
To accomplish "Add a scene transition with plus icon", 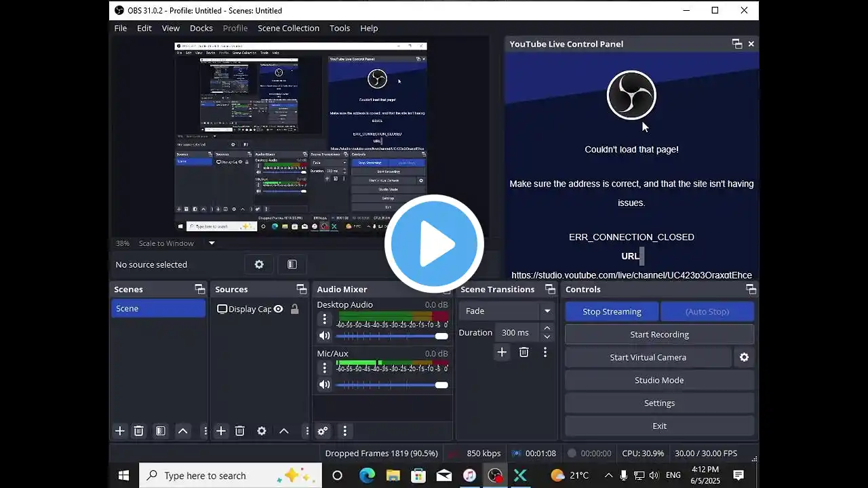I will tap(502, 352).
